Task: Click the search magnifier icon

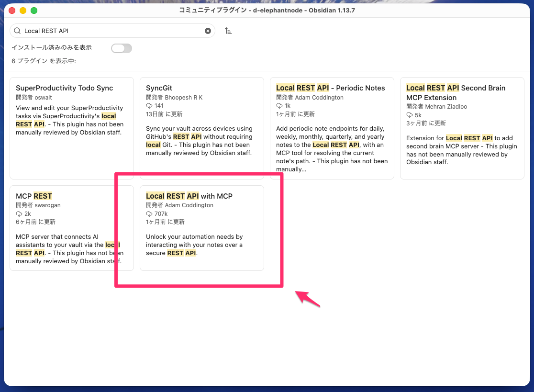Action: point(17,31)
